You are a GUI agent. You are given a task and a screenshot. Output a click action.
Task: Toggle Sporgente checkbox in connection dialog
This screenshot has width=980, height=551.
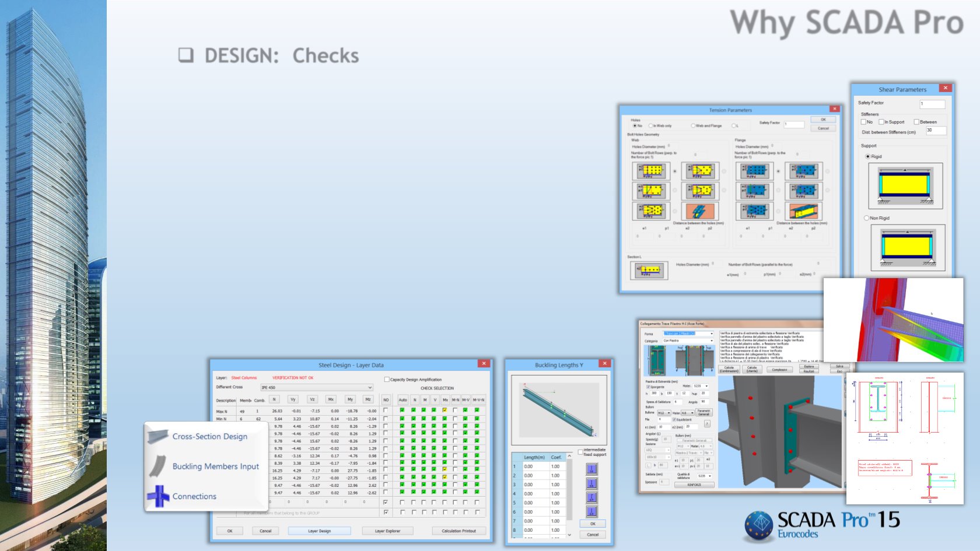[x=648, y=387]
